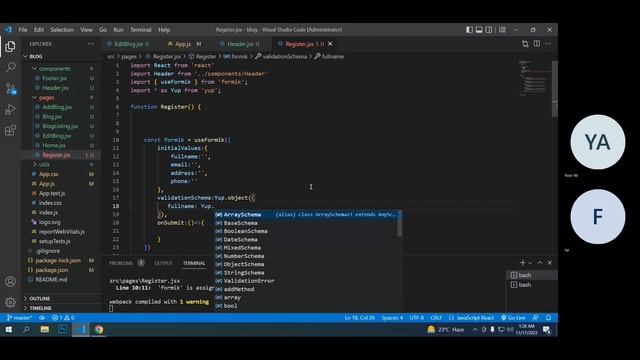The height and width of the screenshot is (360, 640).
Task: Close the terminal panel
Action: [549, 263]
